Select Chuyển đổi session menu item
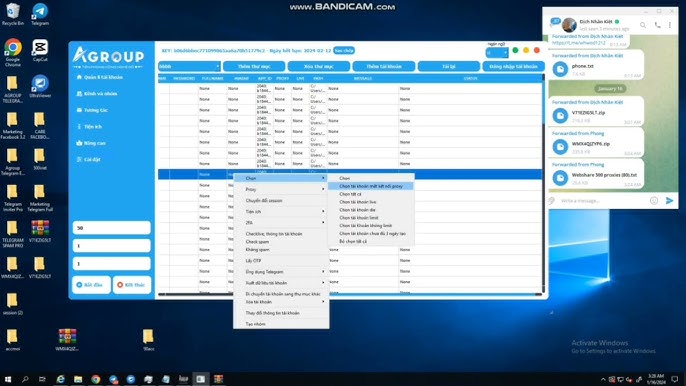Screen dimensions: 686x386 (x=281, y=200)
